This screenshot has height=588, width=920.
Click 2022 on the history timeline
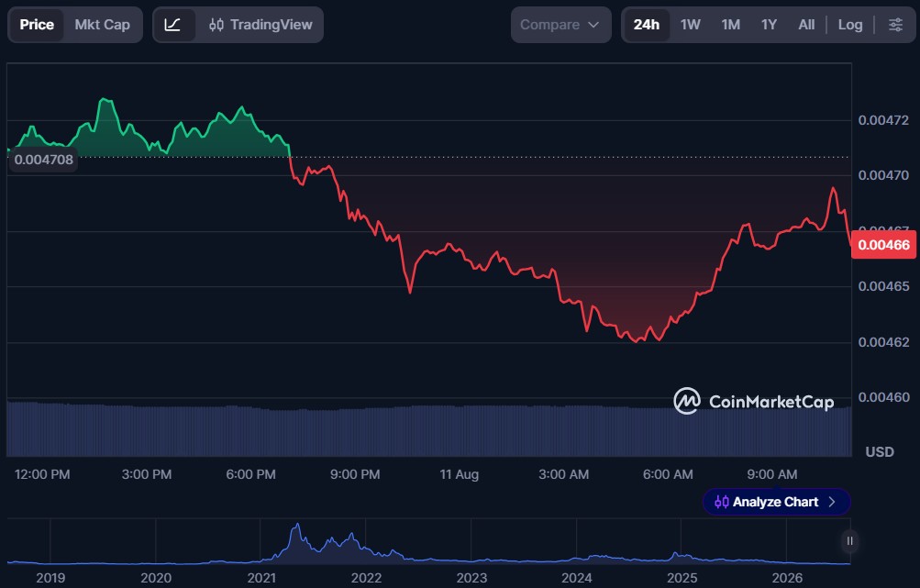(366, 578)
